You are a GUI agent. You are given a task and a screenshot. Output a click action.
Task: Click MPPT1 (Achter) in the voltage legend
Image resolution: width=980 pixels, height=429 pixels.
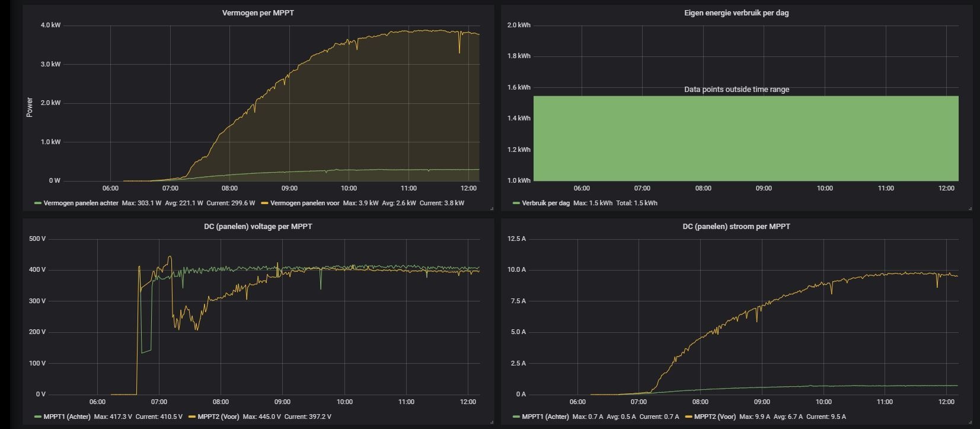[x=67, y=417]
